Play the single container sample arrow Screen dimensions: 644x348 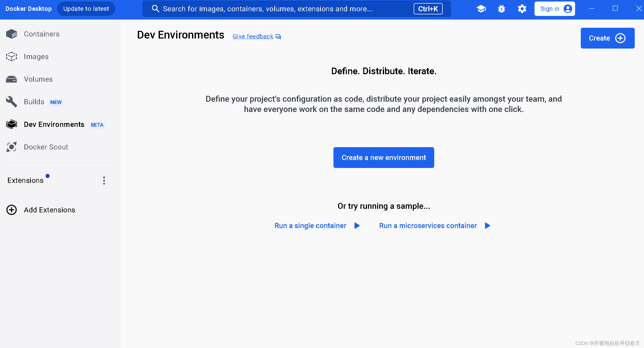tap(357, 226)
